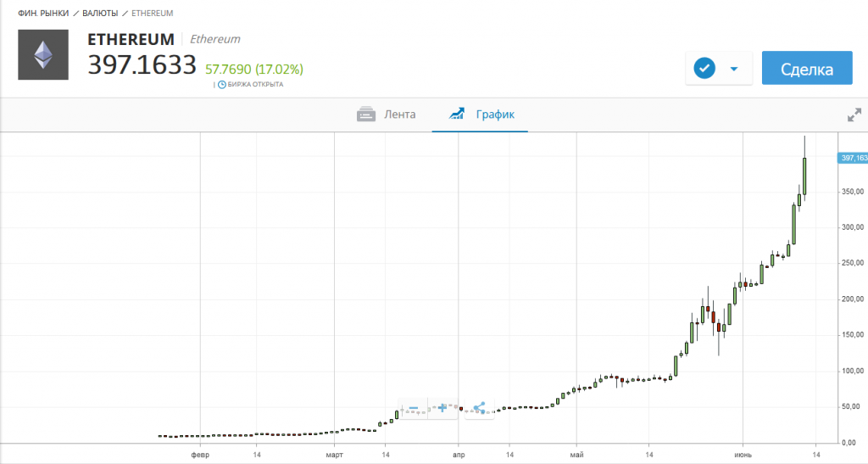Click the 0,00 price axis label
Image resolution: width=868 pixels, height=464 pixels.
point(849,443)
